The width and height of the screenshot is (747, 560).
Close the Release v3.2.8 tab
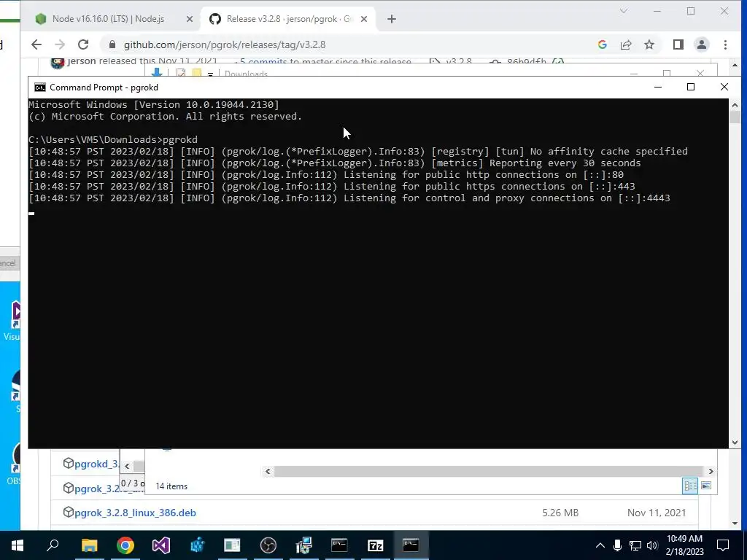pos(364,19)
